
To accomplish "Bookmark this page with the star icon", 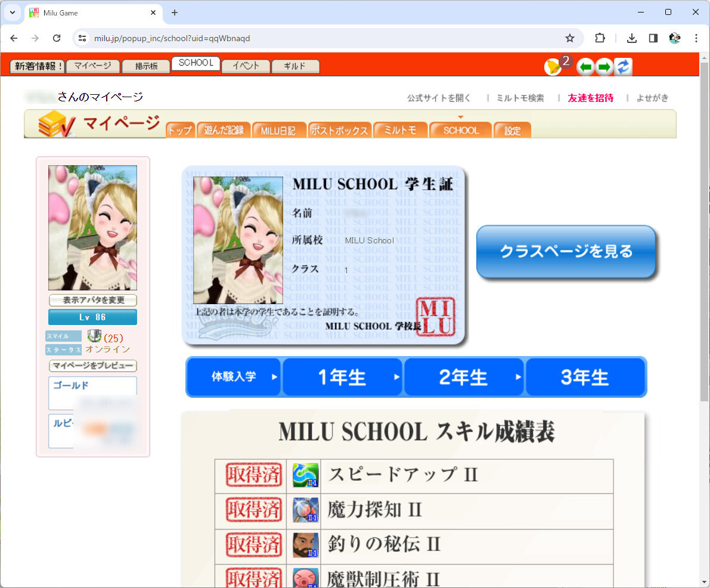I will (570, 38).
